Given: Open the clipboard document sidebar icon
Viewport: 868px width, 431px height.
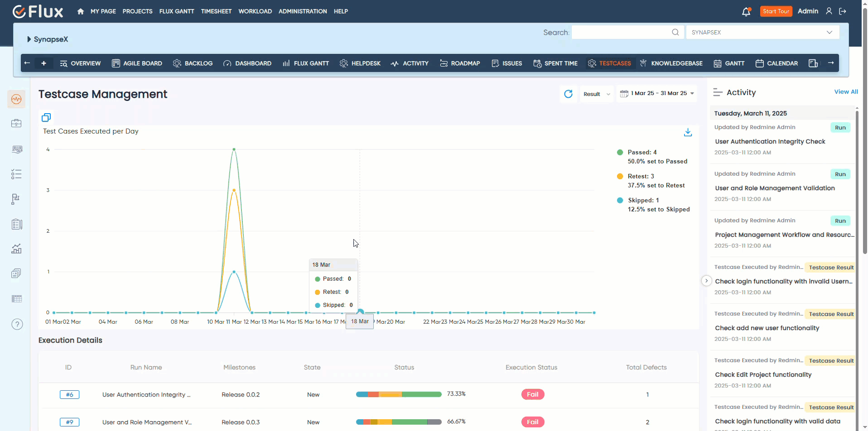Looking at the screenshot, I should 17,224.
